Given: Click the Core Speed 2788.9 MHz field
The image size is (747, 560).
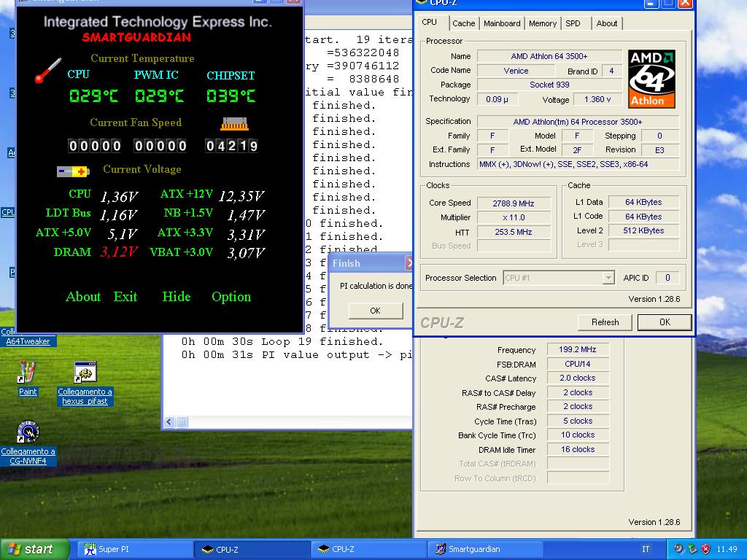Looking at the screenshot, I should click(x=514, y=203).
